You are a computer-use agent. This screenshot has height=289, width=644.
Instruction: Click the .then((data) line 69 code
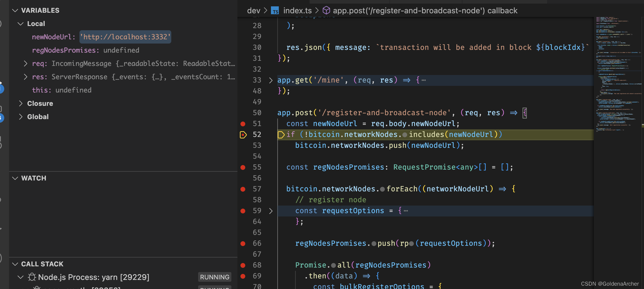342,276
